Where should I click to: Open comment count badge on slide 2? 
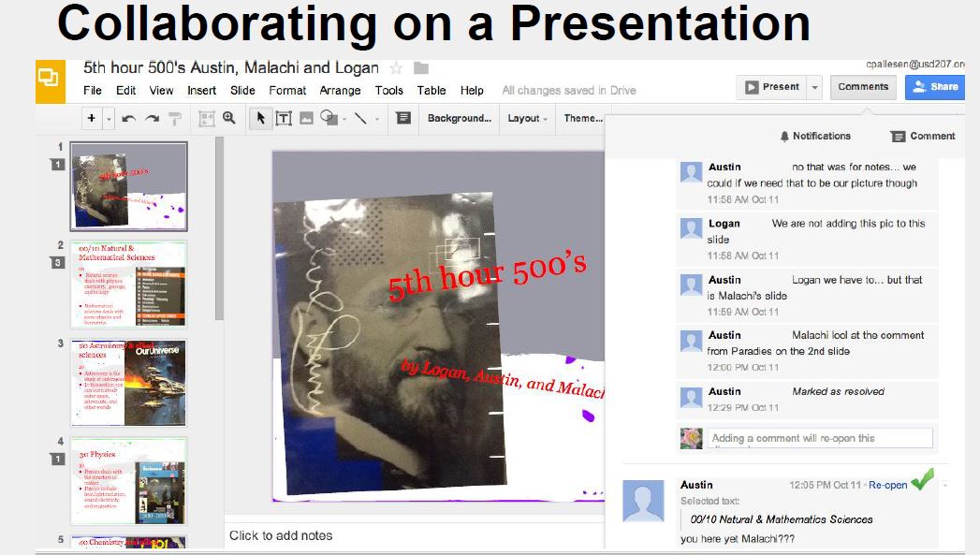[x=57, y=262]
